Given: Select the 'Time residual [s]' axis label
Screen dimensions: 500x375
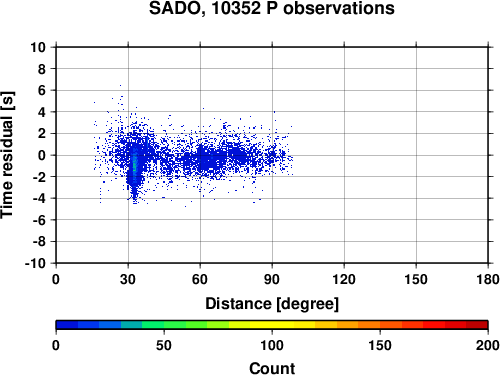Looking at the screenshot, I should [x=8, y=155].
